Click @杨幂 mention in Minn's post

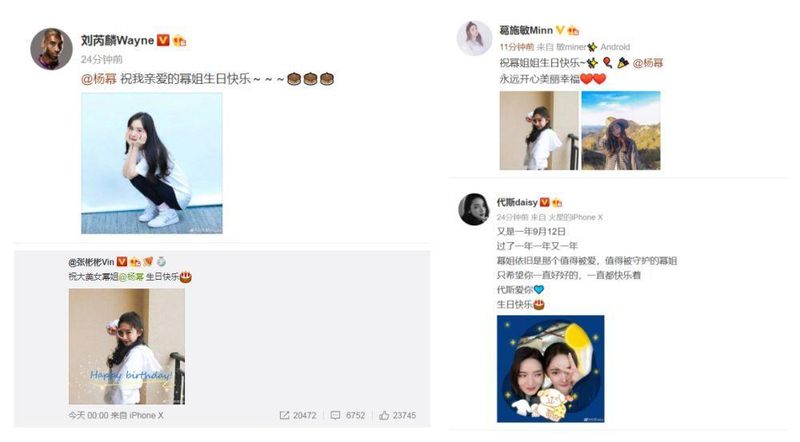pos(648,63)
